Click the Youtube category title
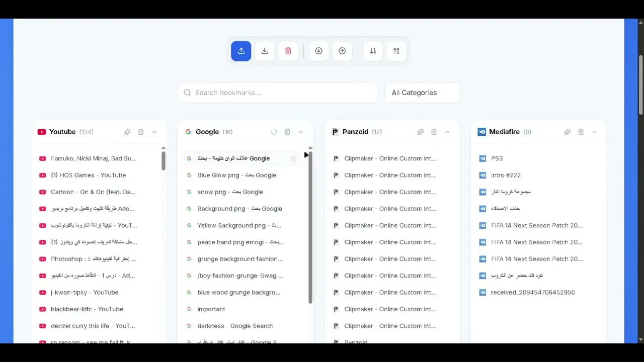The height and width of the screenshot is (362, 644). click(x=62, y=132)
